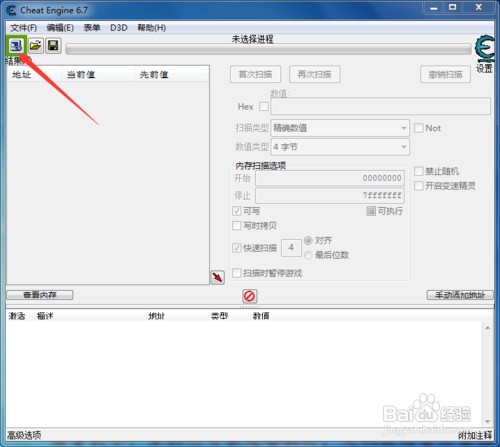Copy selected addresses with red arrow icon
The height and width of the screenshot is (447, 500).
tap(218, 277)
